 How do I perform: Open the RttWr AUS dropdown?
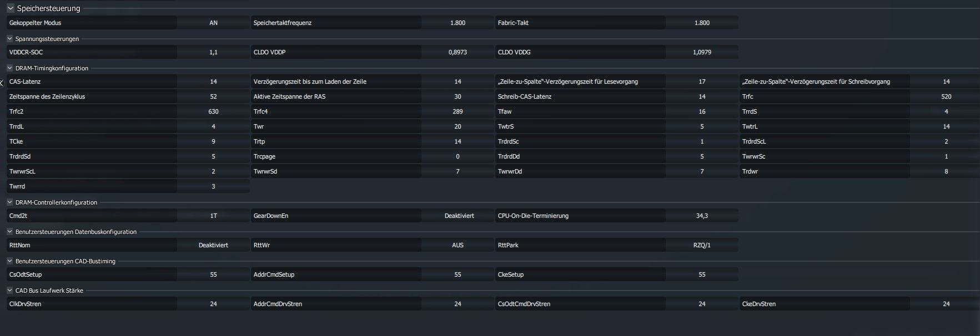coord(458,245)
